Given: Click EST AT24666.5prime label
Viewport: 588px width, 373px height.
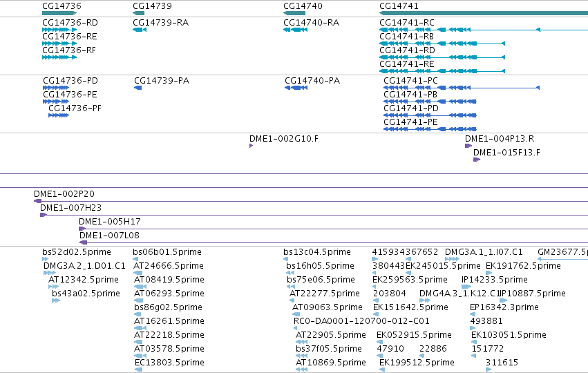Looking at the screenshot, I should (169, 266).
